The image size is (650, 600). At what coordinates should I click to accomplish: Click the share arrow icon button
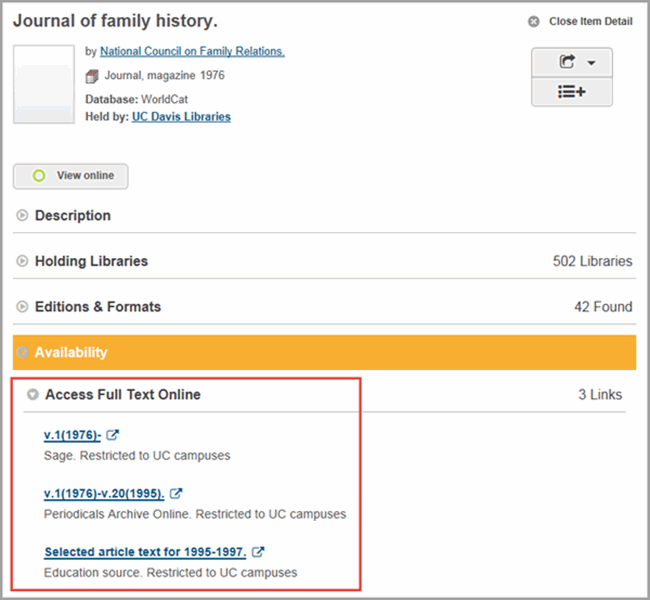(x=568, y=62)
